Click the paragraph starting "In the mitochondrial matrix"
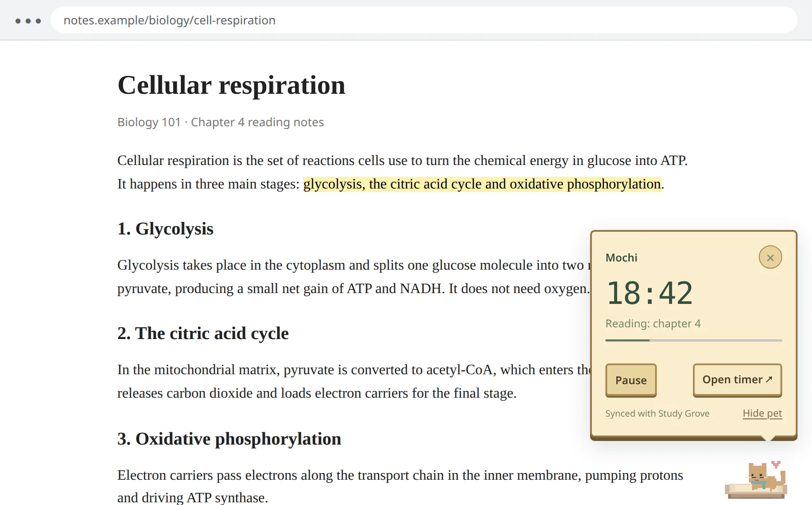Viewport: 812px width, 505px height. pyautogui.click(x=354, y=381)
